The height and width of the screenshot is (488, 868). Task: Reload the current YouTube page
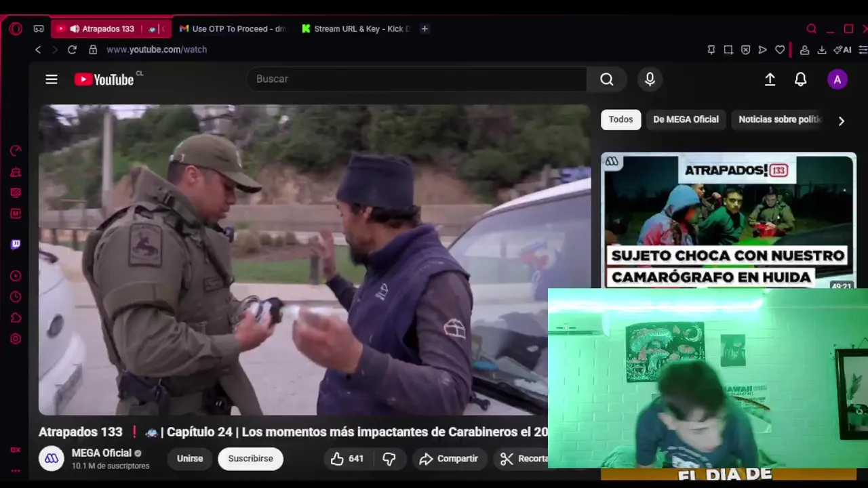[72, 49]
